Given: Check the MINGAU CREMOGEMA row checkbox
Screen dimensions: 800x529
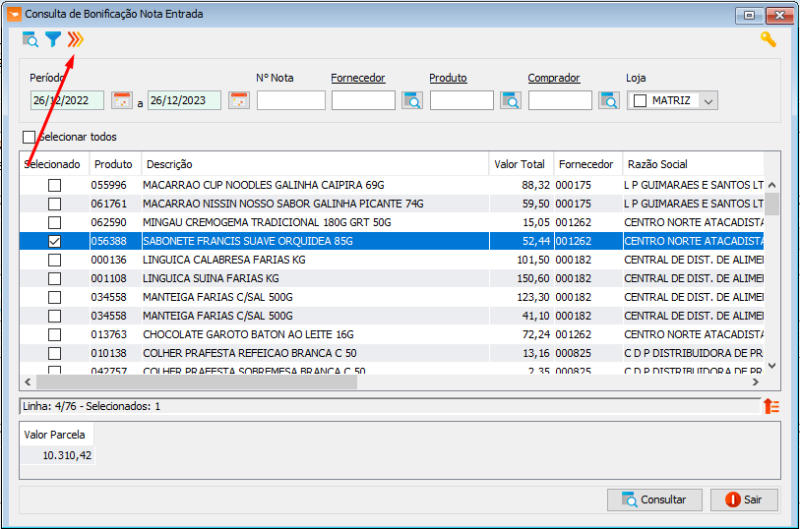Looking at the screenshot, I should click(55, 222).
